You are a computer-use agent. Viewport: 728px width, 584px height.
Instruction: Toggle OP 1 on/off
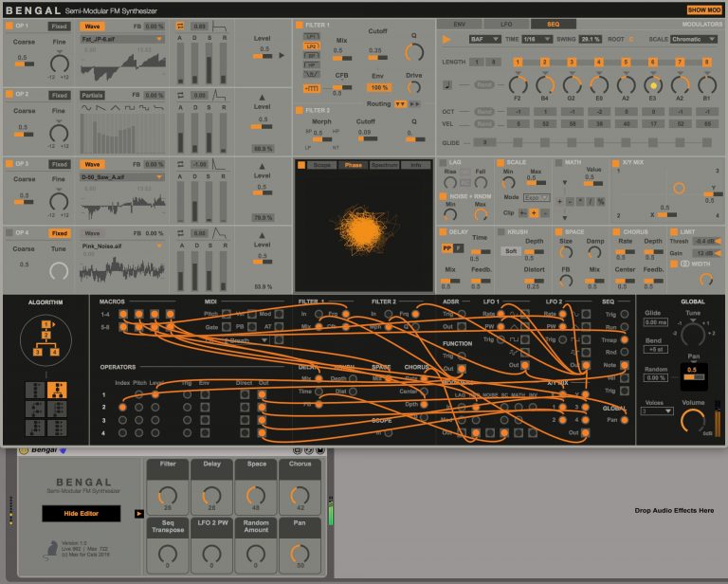9,26
